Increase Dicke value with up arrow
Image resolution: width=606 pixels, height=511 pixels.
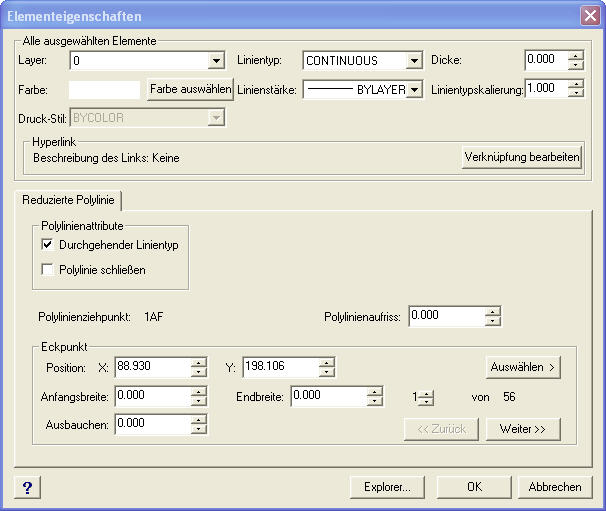coord(575,56)
